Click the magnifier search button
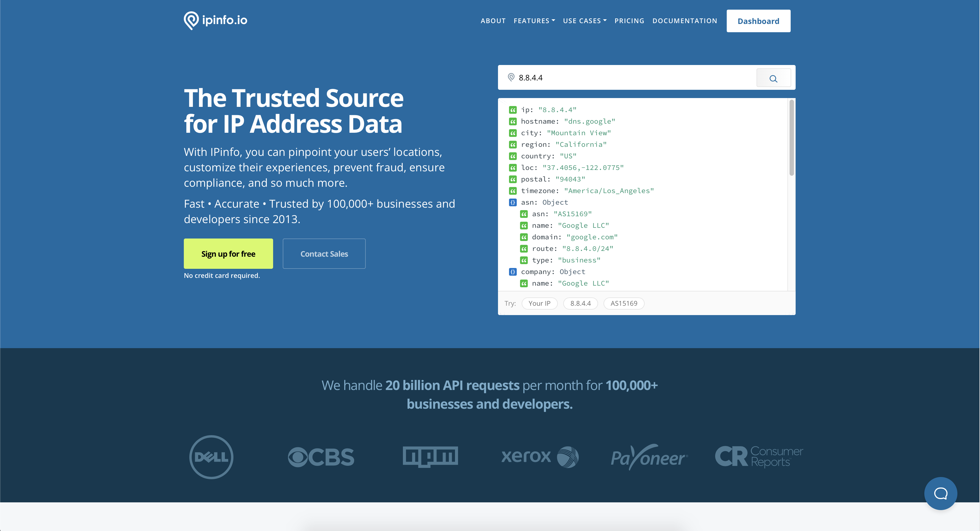 click(773, 78)
